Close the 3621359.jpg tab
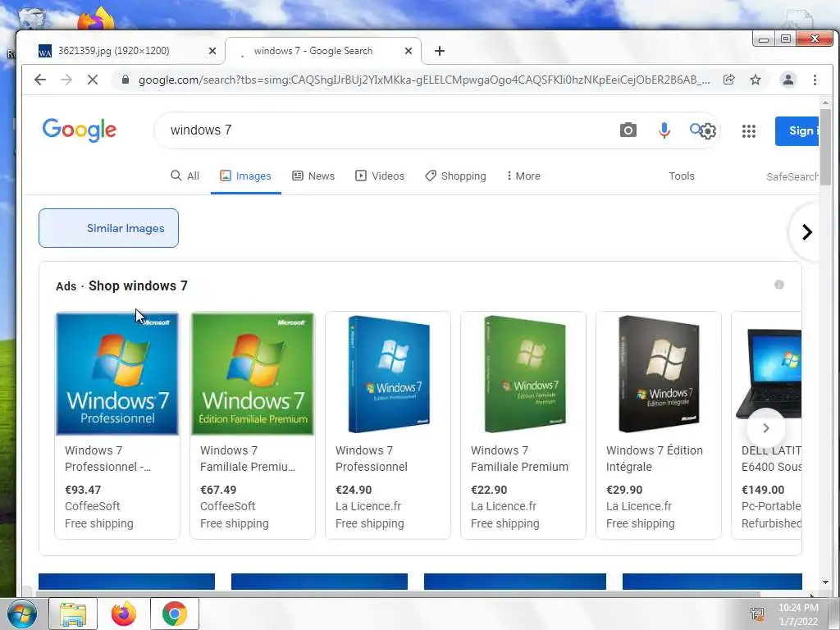840x630 pixels. [212, 51]
